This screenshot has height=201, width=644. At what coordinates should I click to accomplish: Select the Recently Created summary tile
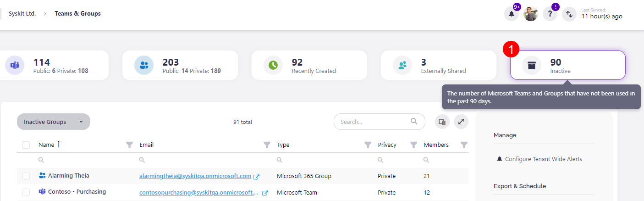pyautogui.click(x=309, y=65)
